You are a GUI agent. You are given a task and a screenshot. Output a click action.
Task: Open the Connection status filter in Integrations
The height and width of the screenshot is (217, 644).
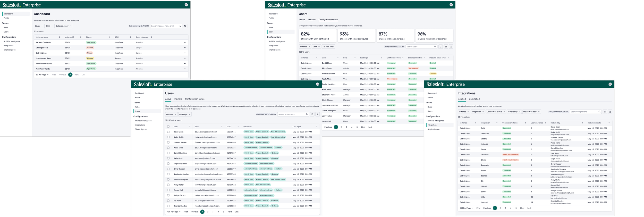496,112
